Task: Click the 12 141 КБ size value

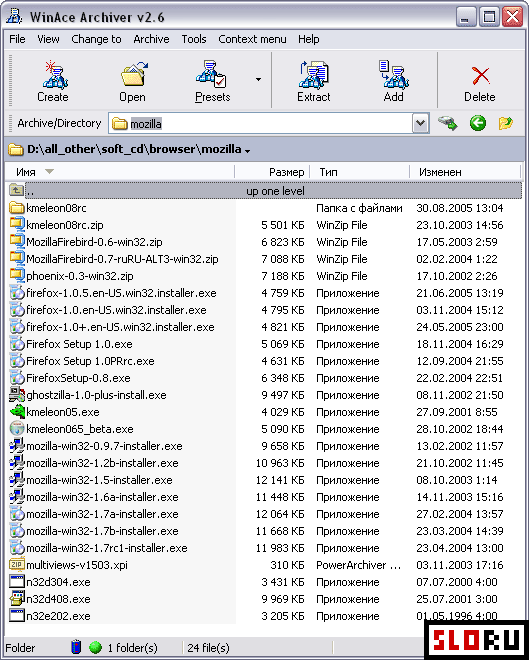Action: click(280, 480)
